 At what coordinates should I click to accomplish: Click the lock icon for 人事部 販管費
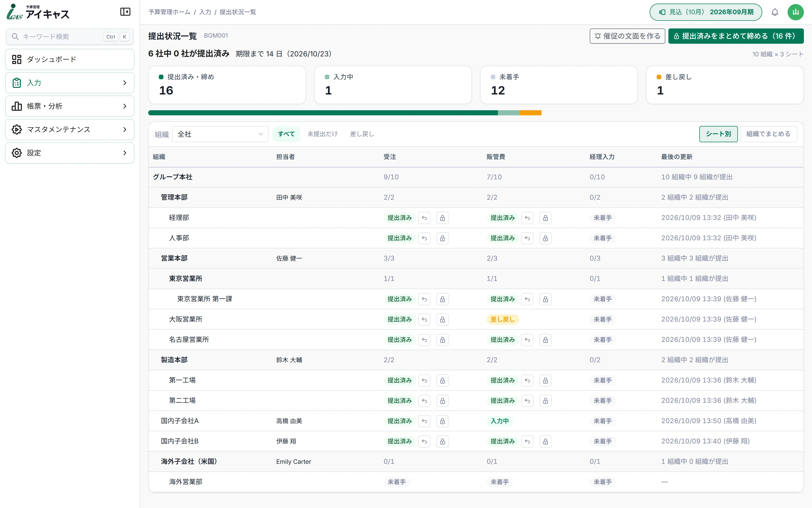coord(546,238)
